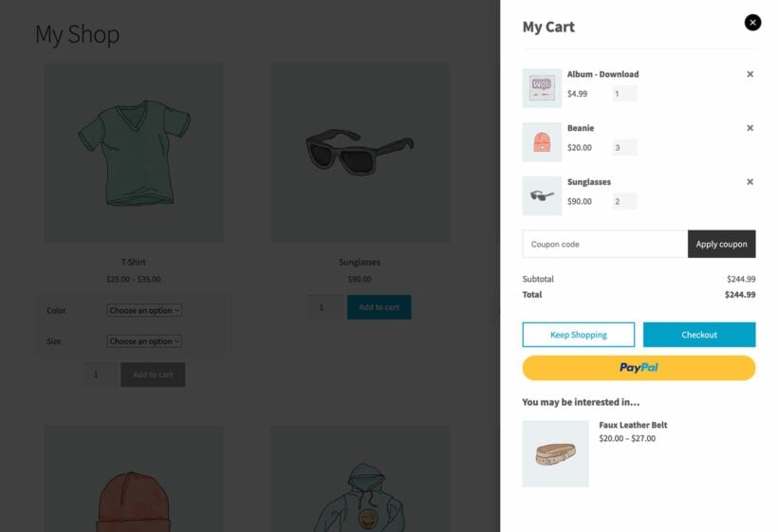Screen dimensions: 778x532
Task: Remove Beanie from the cart
Action: (750, 128)
